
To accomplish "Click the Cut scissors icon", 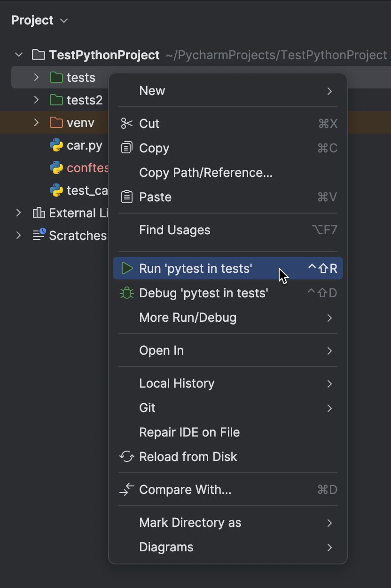I will click(126, 123).
